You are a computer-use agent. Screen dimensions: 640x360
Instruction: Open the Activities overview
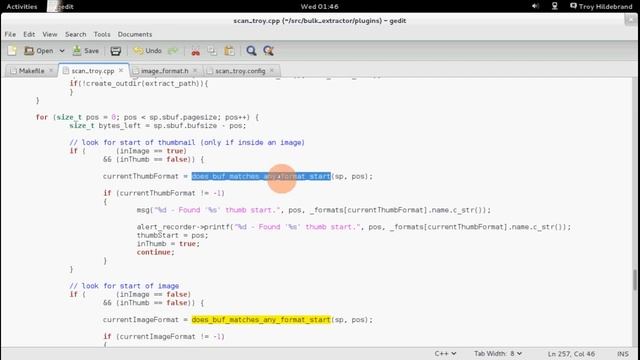click(x=22, y=6)
